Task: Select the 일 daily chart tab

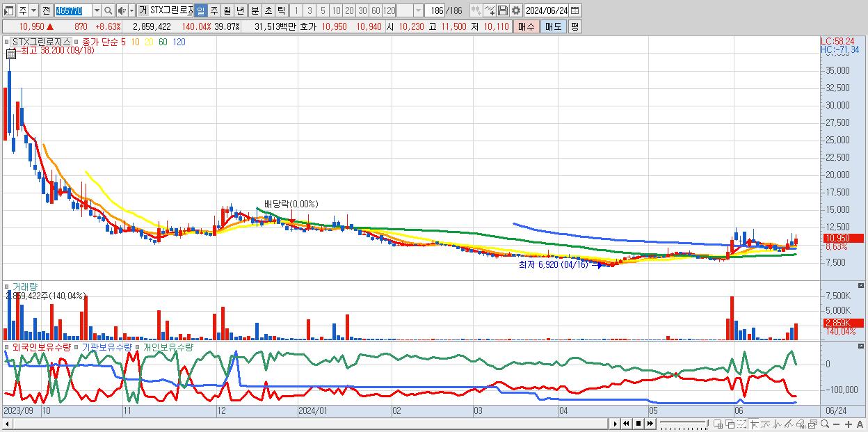Action: [x=201, y=10]
